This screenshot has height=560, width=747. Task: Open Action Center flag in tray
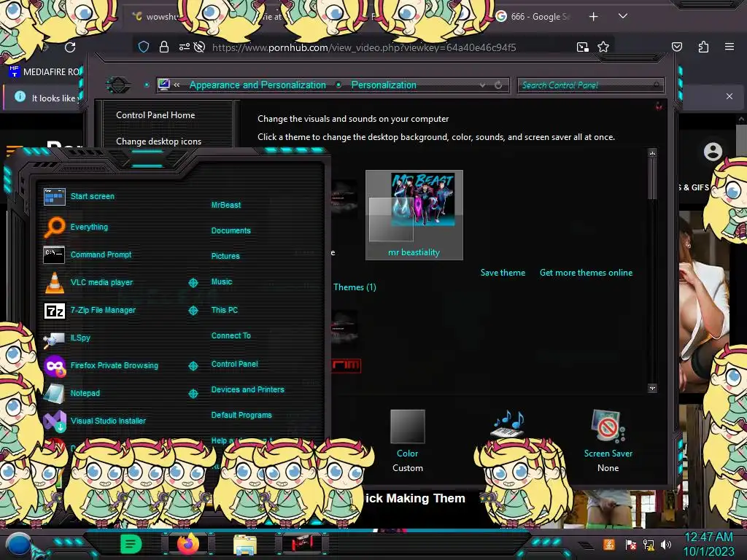[630, 544]
